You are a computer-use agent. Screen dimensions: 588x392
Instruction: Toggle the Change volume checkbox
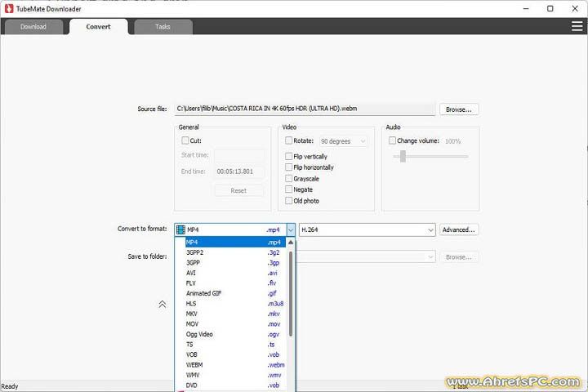pyautogui.click(x=392, y=140)
